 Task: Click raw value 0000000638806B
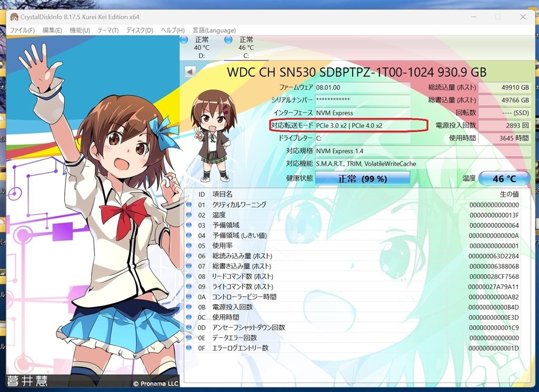494,266
